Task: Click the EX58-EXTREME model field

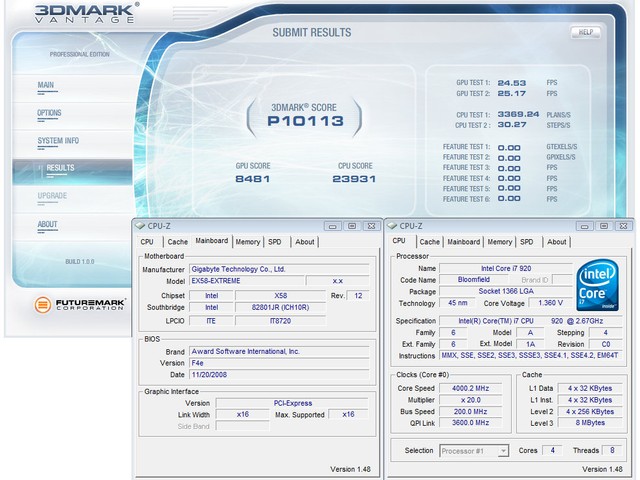Action: click(247, 281)
